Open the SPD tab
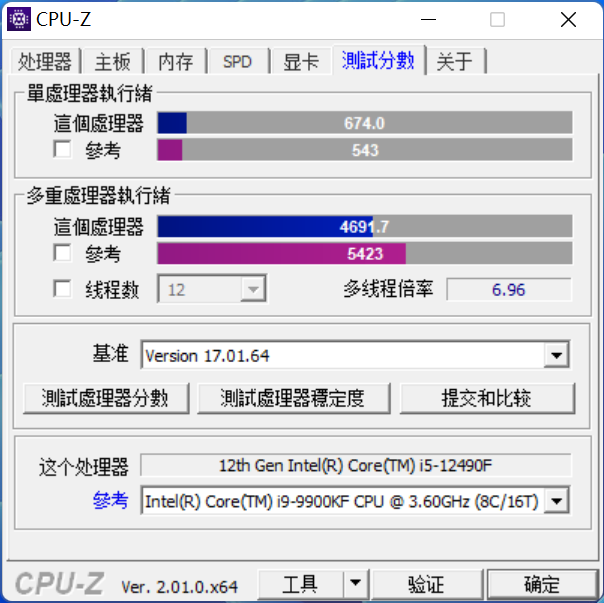This screenshot has width=604, height=603. (238, 61)
